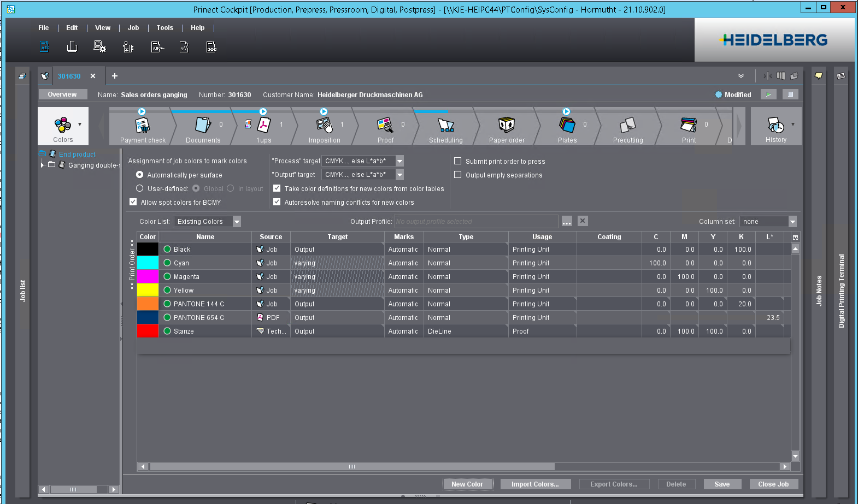This screenshot has width=858, height=504.
Task: Click the page with checkmark toolbar icon
Action: pos(184,47)
